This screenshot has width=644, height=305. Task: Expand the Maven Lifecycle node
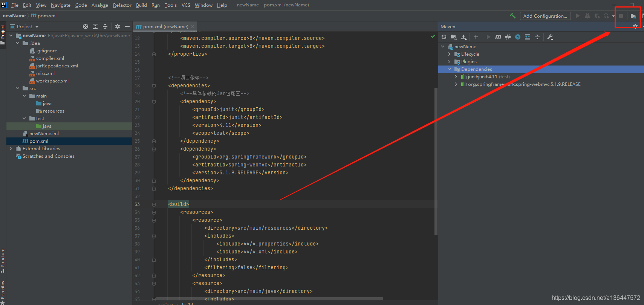click(449, 54)
